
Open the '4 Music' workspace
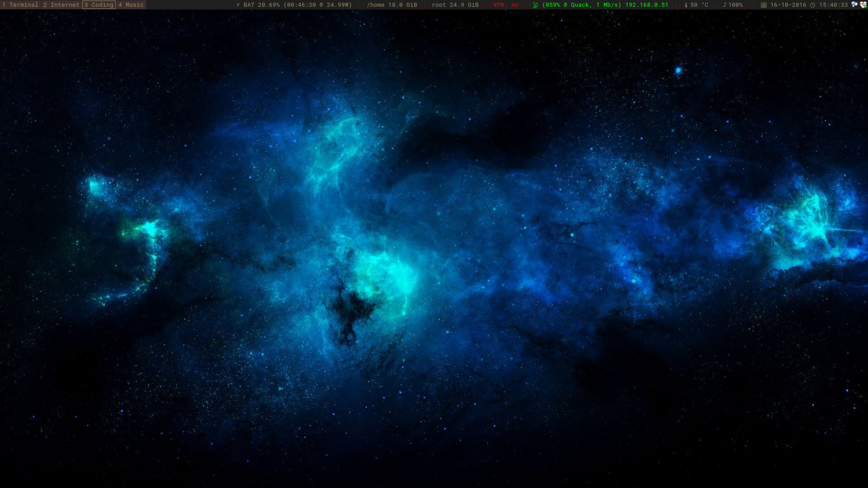pyautogui.click(x=131, y=5)
